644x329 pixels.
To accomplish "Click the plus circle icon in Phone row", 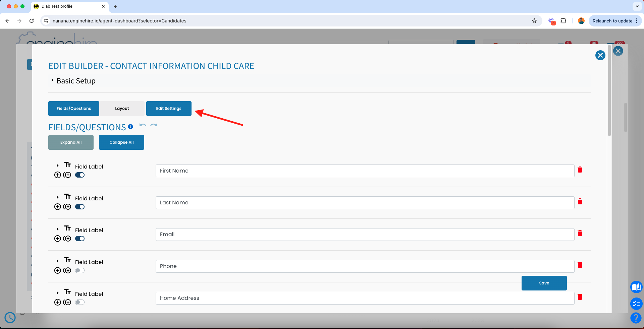I will pyautogui.click(x=58, y=270).
